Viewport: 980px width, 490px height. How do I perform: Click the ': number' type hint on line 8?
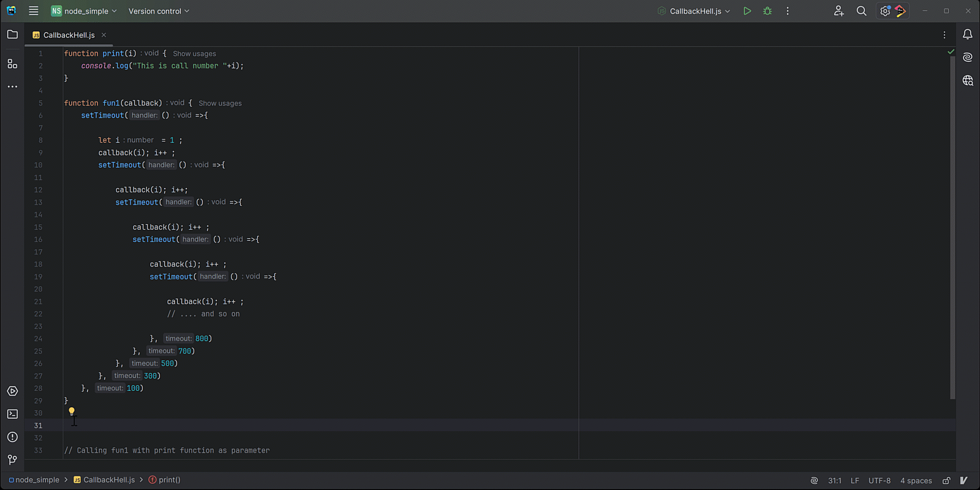[139, 140]
